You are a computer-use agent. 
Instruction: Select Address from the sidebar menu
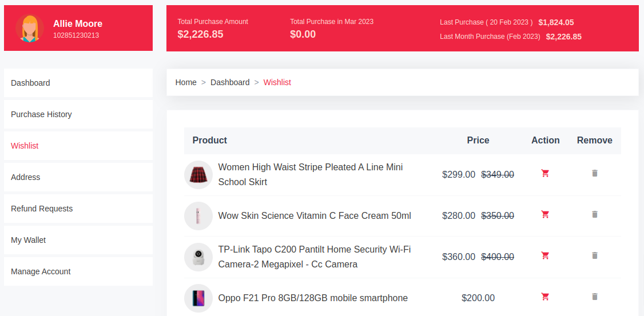pos(26,177)
